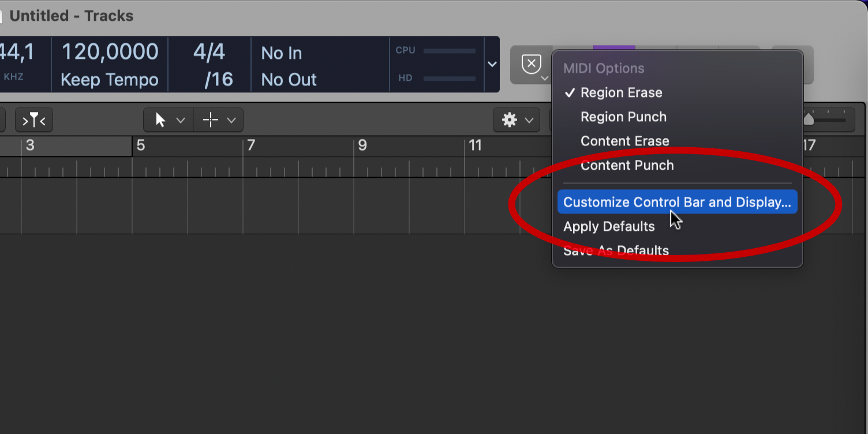Open the Keep Tempo pop-up menu
The image size is (868, 434).
click(x=109, y=80)
